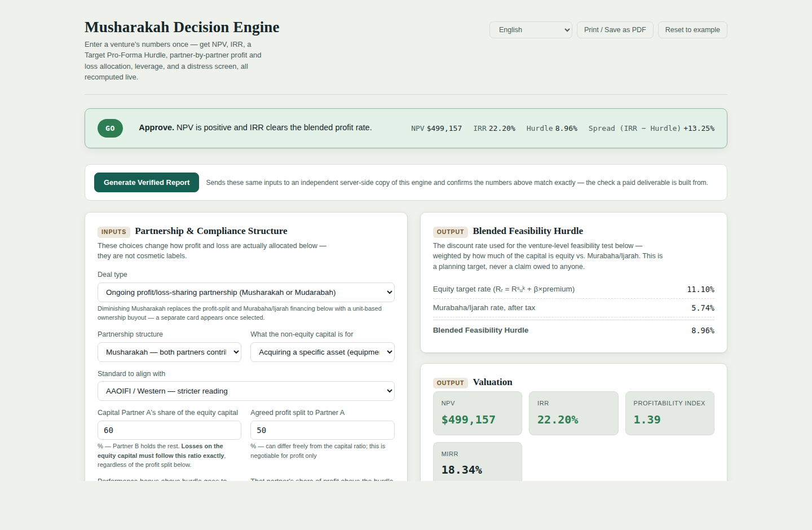This screenshot has height=530, width=812.
Task: Click Spread +13.25% in the banner
Action: point(651,129)
